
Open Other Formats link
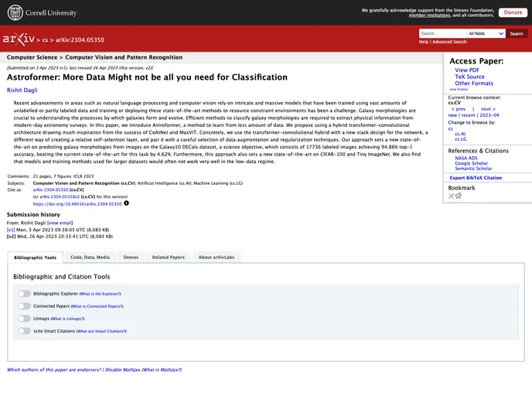[x=474, y=83]
